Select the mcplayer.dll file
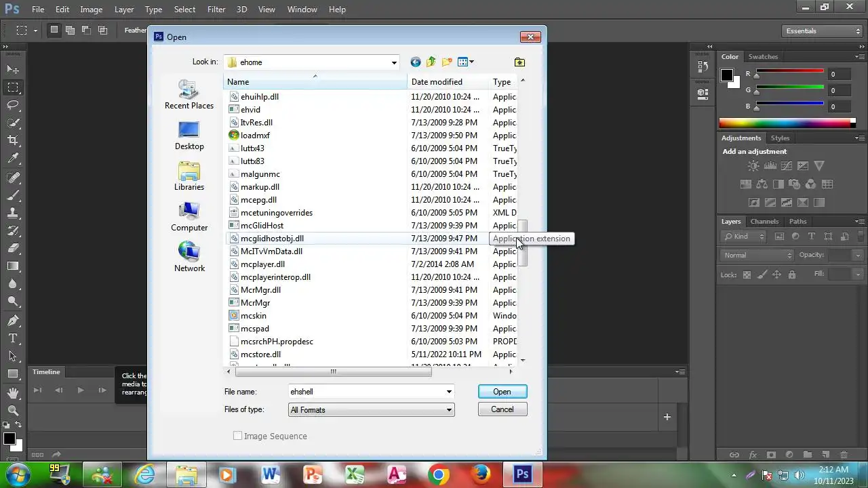868x488 pixels. [262, 264]
